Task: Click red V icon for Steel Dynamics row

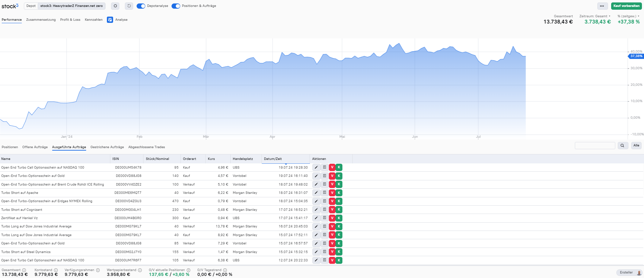Action: pyautogui.click(x=332, y=252)
